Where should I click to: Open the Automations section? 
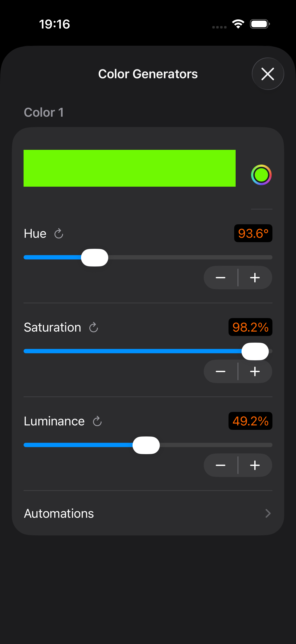pyautogui.click(x=59, y=514)
